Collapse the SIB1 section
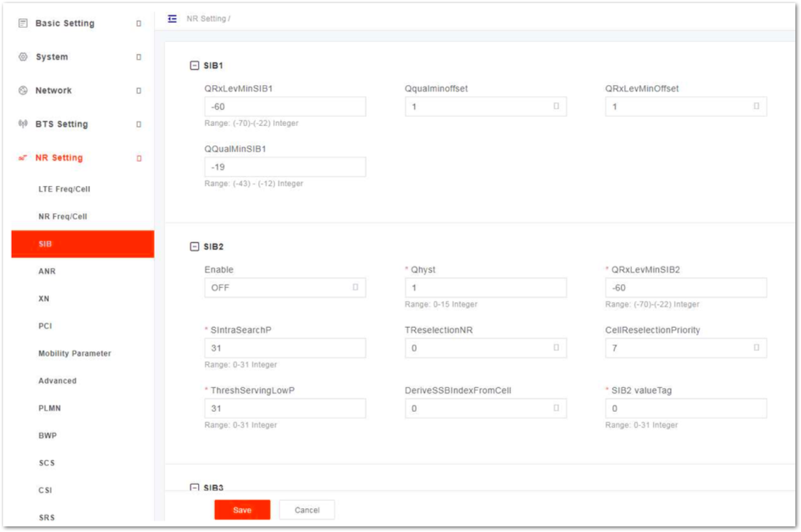Image resolution: width=801 pixels, height=532 pixels. (x=194, y=66)
